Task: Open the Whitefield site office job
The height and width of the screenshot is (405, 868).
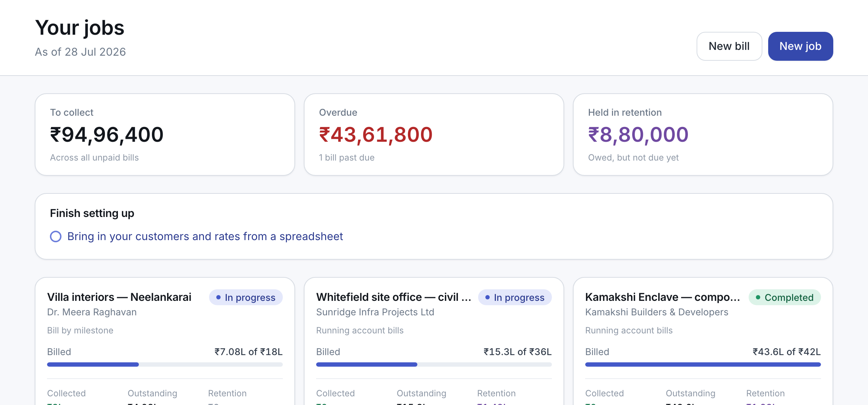Action: pos(394,297)
